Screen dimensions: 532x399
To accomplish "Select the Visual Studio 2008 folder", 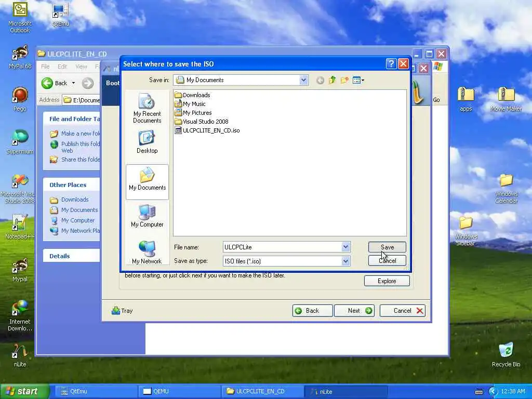I will (x=202, y=122).
